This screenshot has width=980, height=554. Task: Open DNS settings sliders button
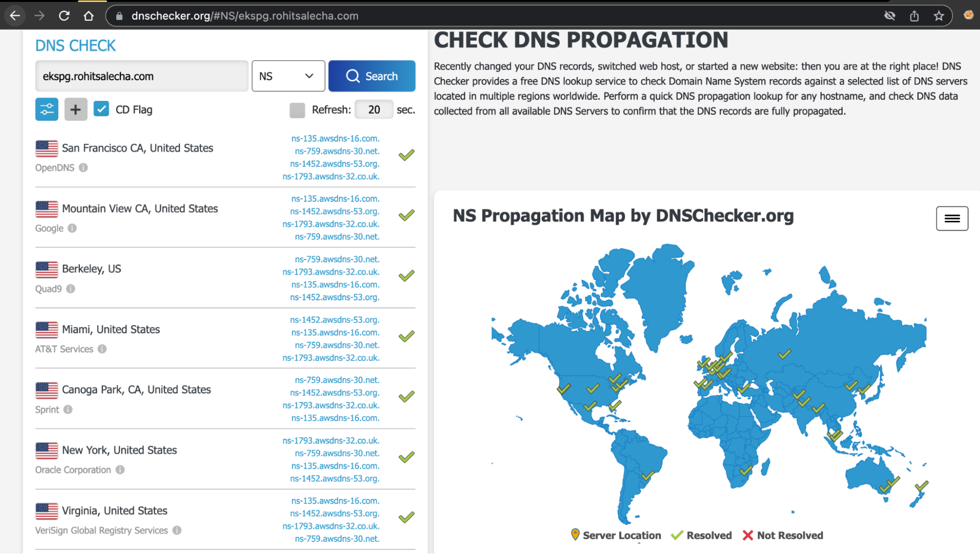[47, 109]
